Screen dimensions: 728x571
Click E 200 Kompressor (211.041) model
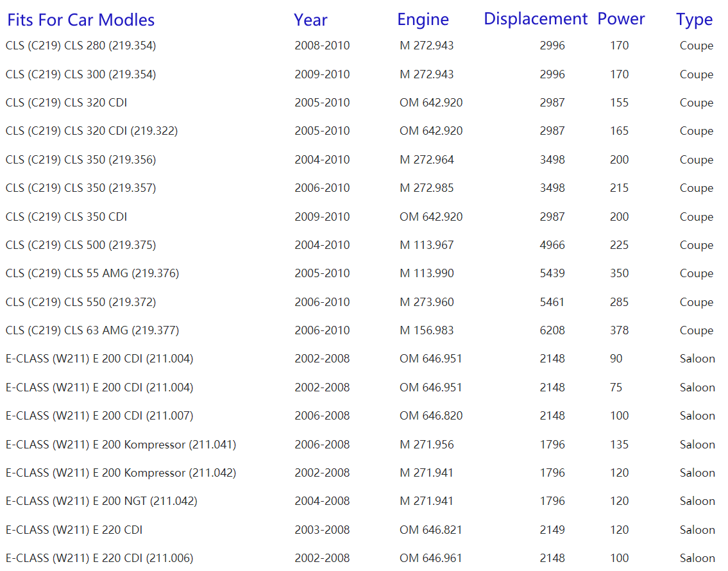pos(121,445)
